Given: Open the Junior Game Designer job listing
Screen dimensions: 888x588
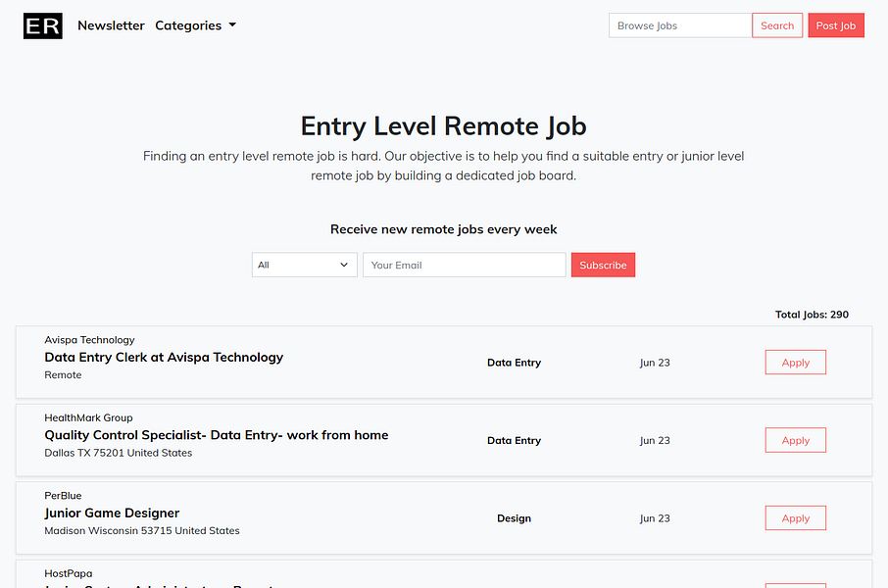Looking at the screenshot, I should tap(111, 513).
